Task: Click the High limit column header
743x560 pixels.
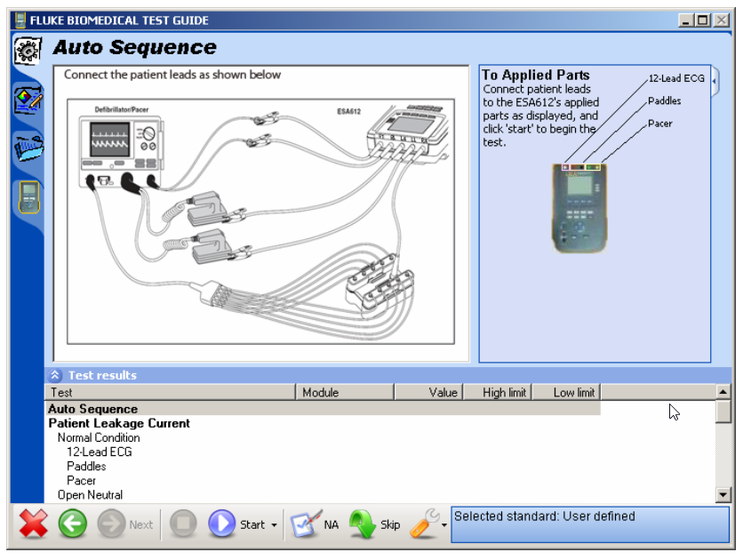Action: (497, 392)
